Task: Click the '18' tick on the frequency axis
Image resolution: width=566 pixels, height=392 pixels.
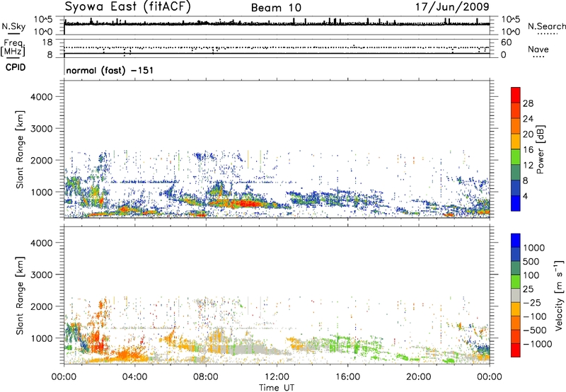Action: pyautogui.click(x=47, y=42)
